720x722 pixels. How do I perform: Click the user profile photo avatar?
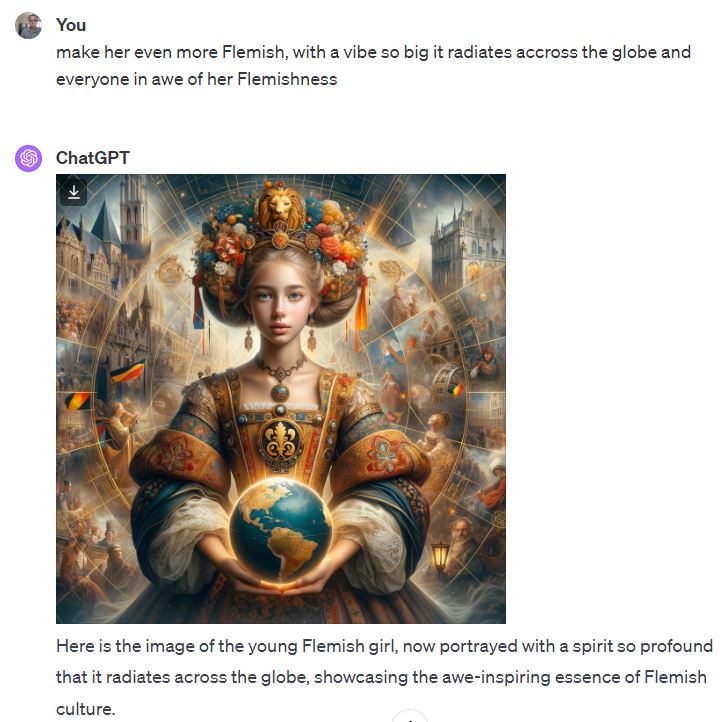tap(29, 25)
